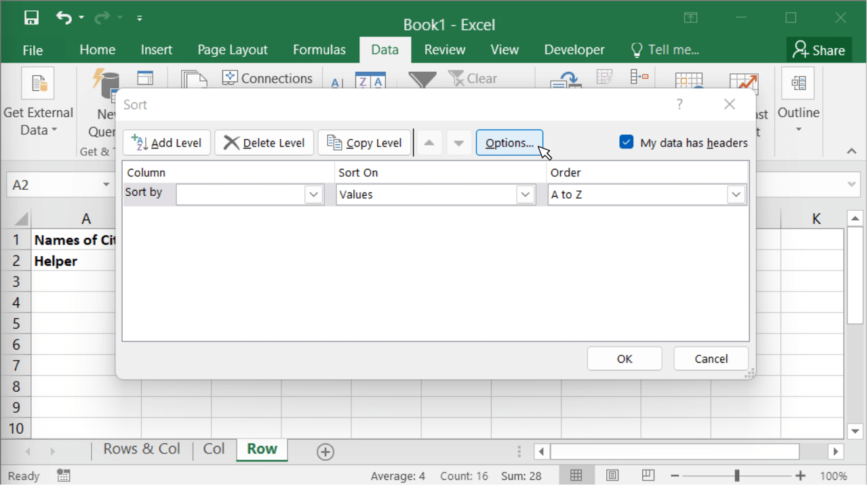Open the Formulas ribbon tab
The image size is (868, 488).
point(319,50)
